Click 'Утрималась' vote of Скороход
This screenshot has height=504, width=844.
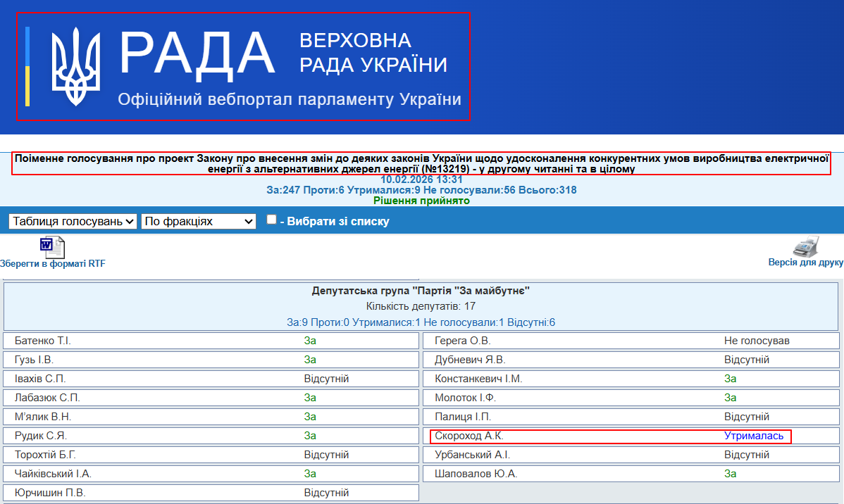pos(754,436)
